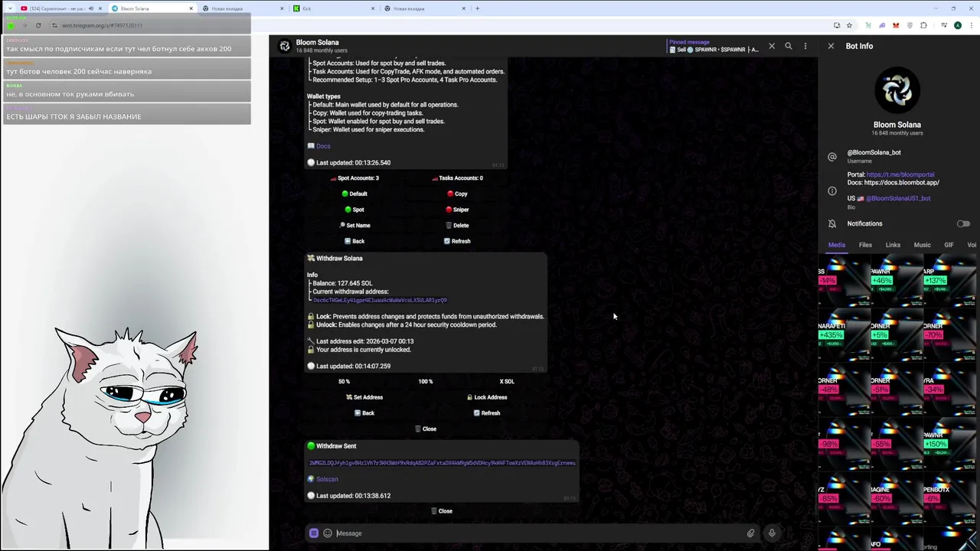
Task: Click Back under the wallet types
Action: pos(354,241)
